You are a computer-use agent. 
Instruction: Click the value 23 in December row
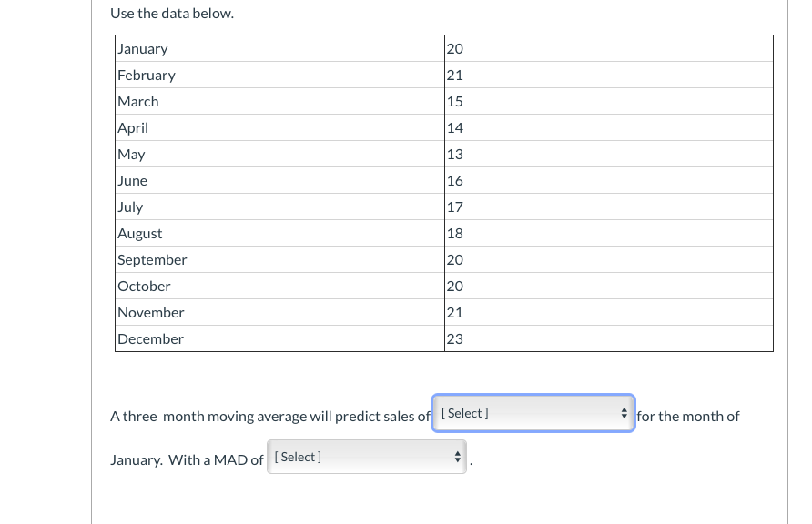tap(455, 339)
